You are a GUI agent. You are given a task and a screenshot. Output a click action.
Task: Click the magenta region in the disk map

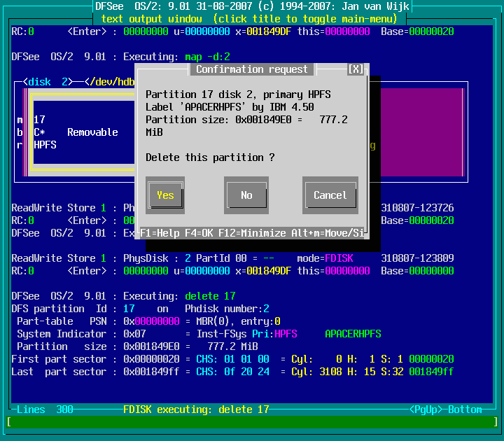click(420, 132)
